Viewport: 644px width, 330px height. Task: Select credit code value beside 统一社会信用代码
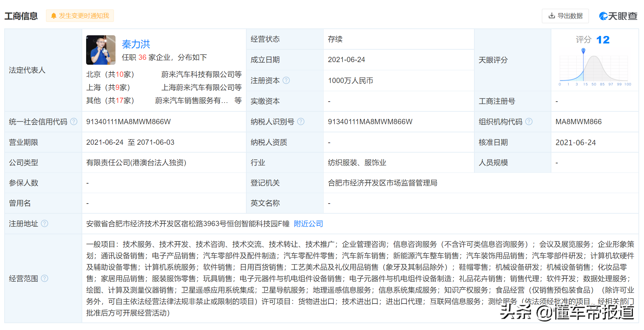point(128,122)
